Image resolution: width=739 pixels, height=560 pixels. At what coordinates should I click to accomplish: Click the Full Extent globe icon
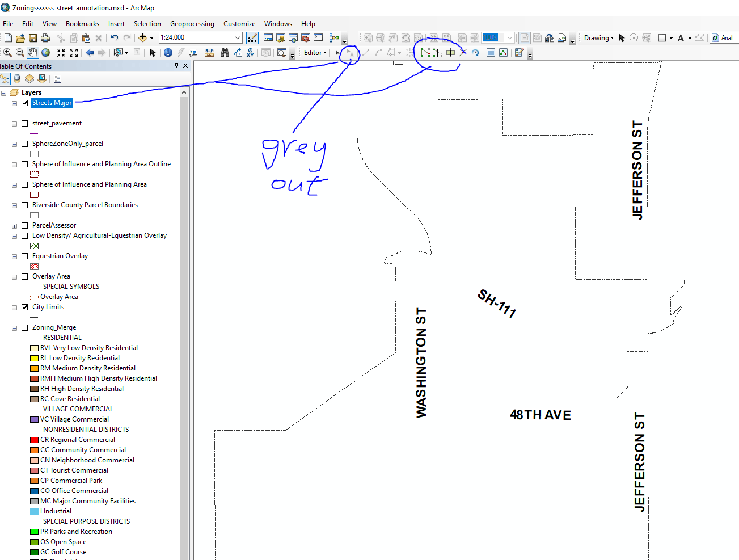point(46,52)
